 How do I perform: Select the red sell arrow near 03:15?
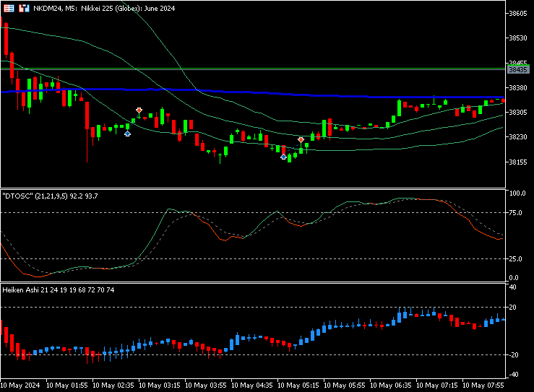tap(139, 110)
